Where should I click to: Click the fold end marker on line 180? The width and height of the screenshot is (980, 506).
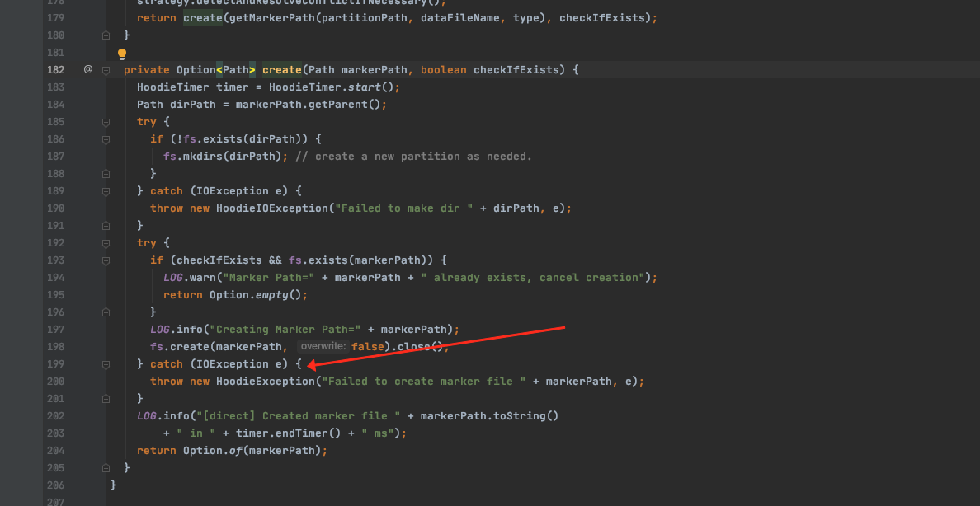click(106, 35)
